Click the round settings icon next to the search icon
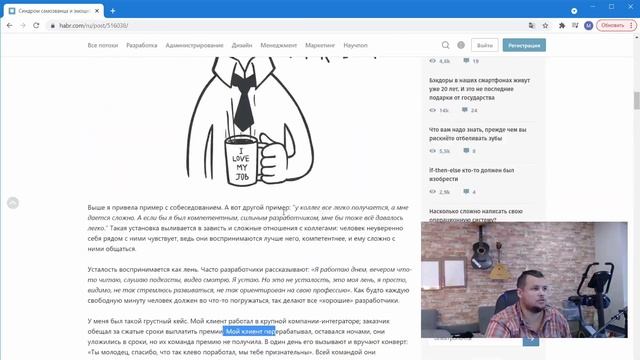This screenshot has width=640, height=360. (x=461, y=45)
